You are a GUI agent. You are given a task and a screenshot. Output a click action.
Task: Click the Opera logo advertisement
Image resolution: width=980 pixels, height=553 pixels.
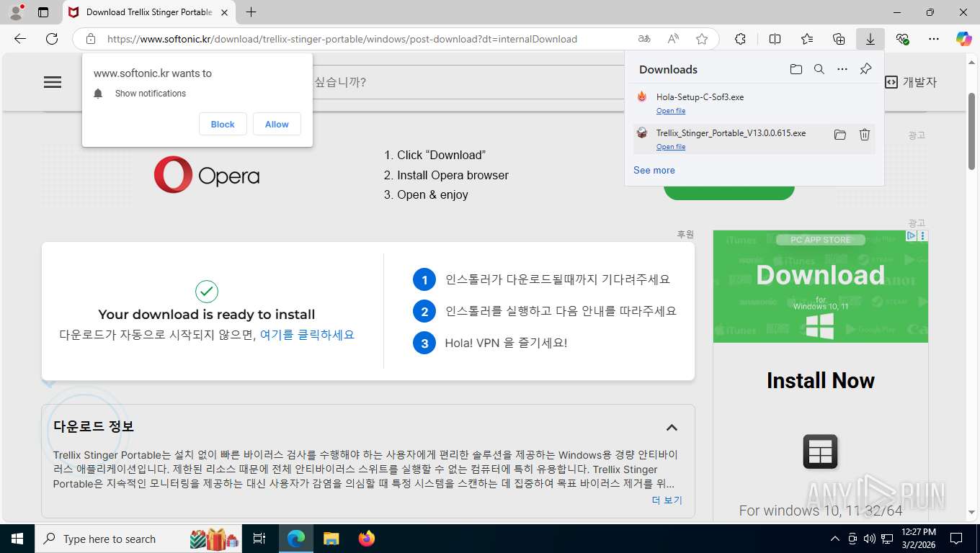point(207,175)
